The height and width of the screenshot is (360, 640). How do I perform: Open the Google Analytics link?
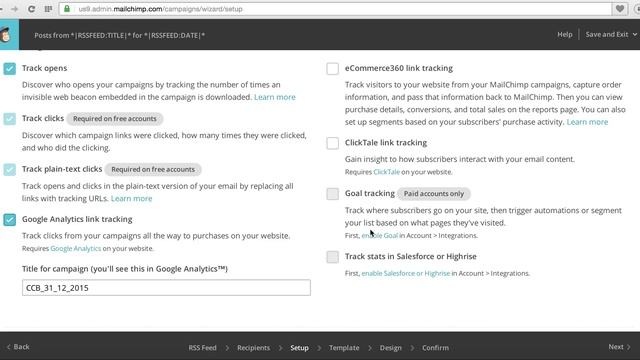click(x=76, y=249)
